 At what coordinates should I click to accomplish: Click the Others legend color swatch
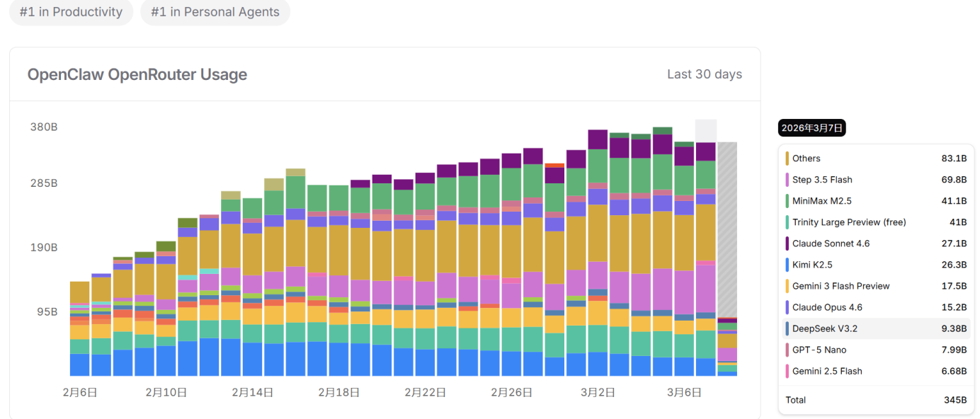click(x=787, y=159)
